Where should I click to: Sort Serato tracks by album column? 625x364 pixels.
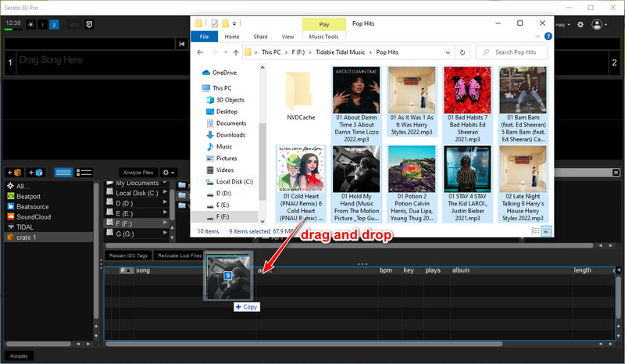coord(460,270)
